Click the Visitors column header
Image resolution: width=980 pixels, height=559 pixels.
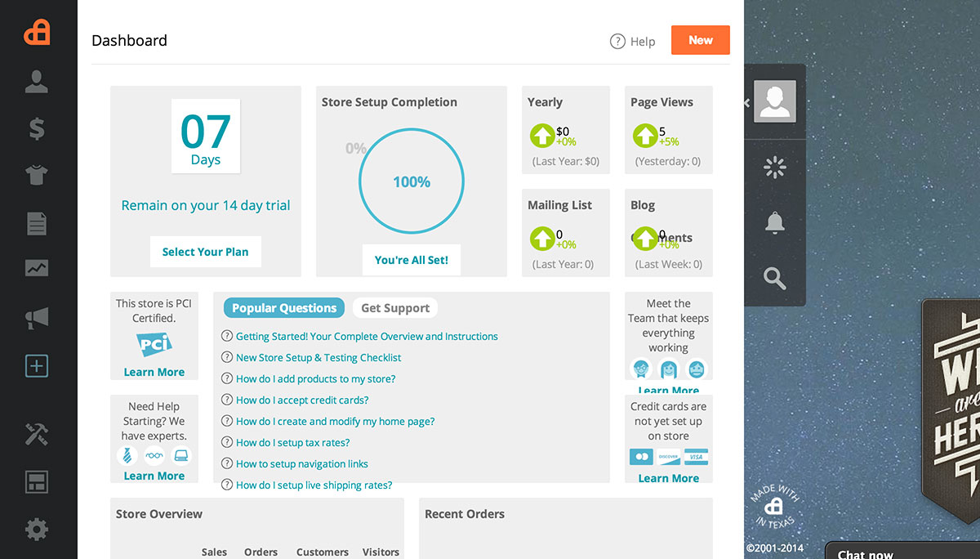pyautogui.click(x=381, y=552)
